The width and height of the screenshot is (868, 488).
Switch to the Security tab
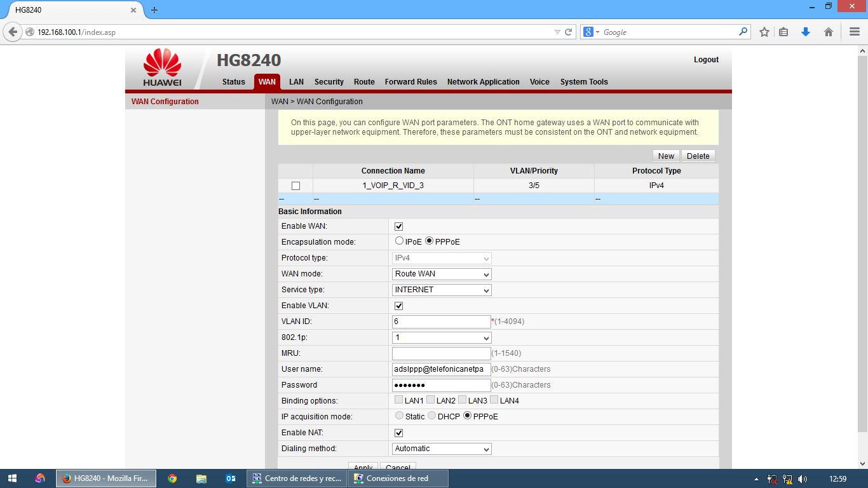click(329, 82)
